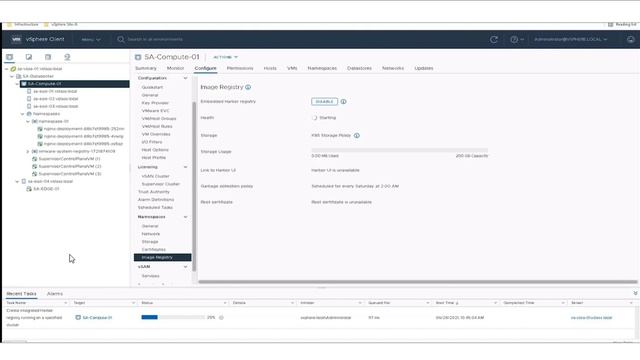Click SupervisorControlPlaneVM (1) icon
The width and height of the screenshot is (640, 360).
click(x=35, y=159)
